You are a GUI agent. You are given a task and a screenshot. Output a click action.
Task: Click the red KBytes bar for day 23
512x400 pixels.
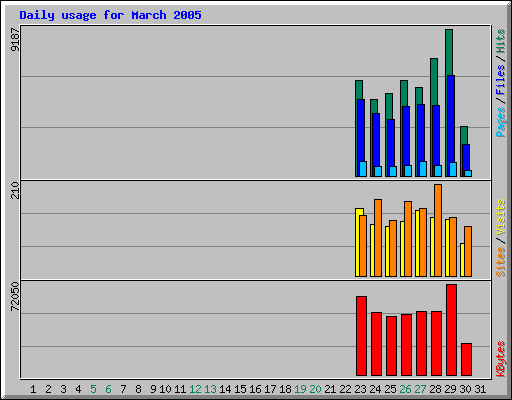[361, 336]
